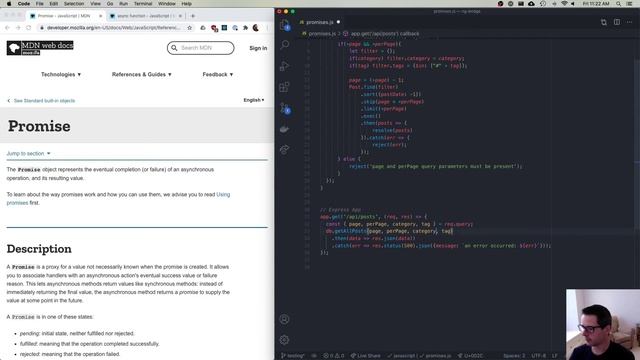Viewport: 640px width, 360px height.
Task: Open the Selection menu
Action: coord(74,4)
